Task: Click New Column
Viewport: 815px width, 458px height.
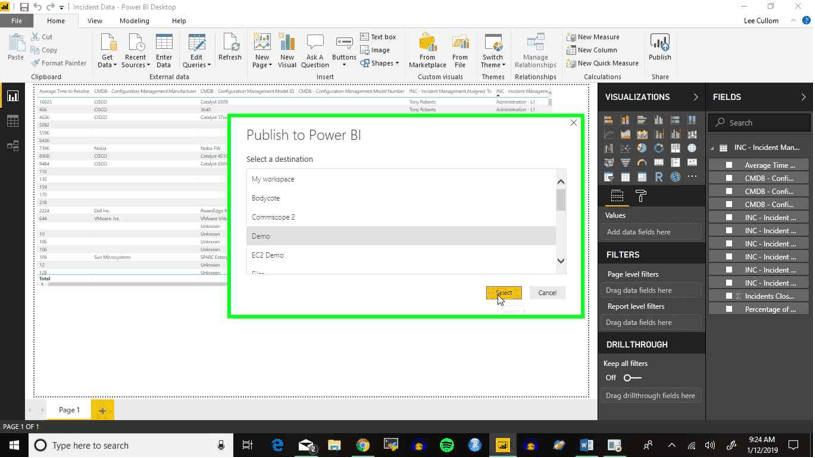Action: coord(592,50)
